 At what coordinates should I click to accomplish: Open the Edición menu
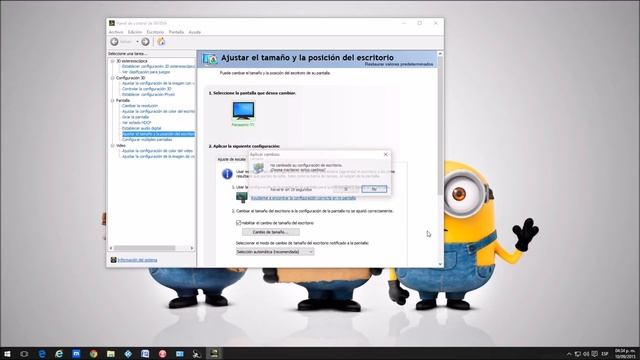click(x=135, y=32)
